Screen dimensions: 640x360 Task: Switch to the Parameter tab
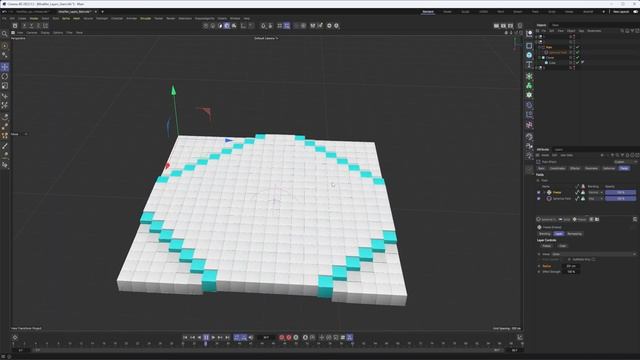pyautogui.click(x=591, y=168)
